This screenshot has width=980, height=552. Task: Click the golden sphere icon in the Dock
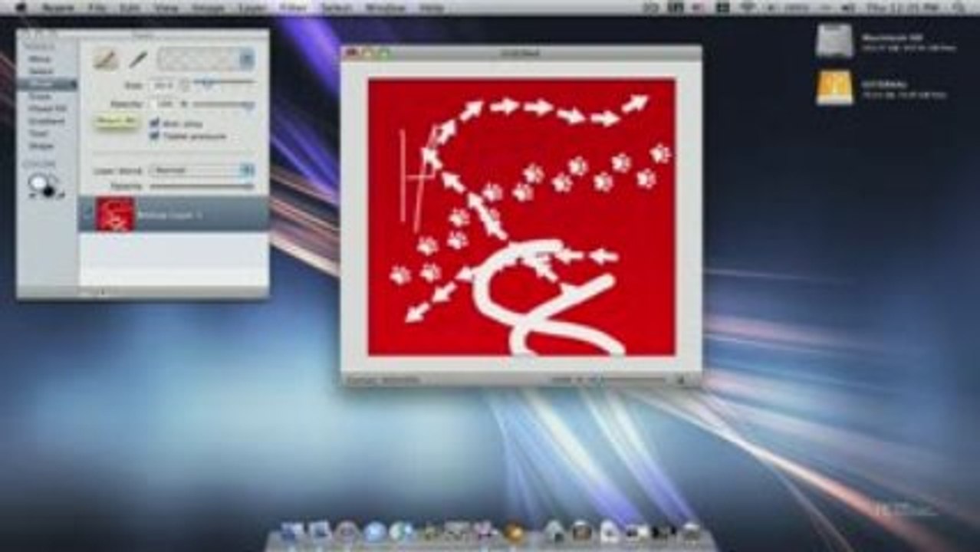click(x=515, y=531)
